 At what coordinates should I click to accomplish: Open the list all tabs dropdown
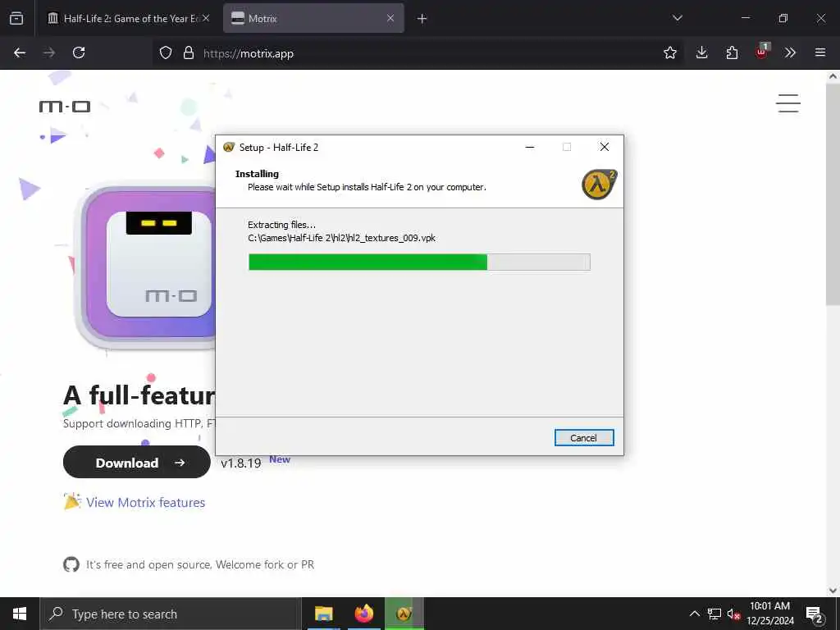click(677, 19)
